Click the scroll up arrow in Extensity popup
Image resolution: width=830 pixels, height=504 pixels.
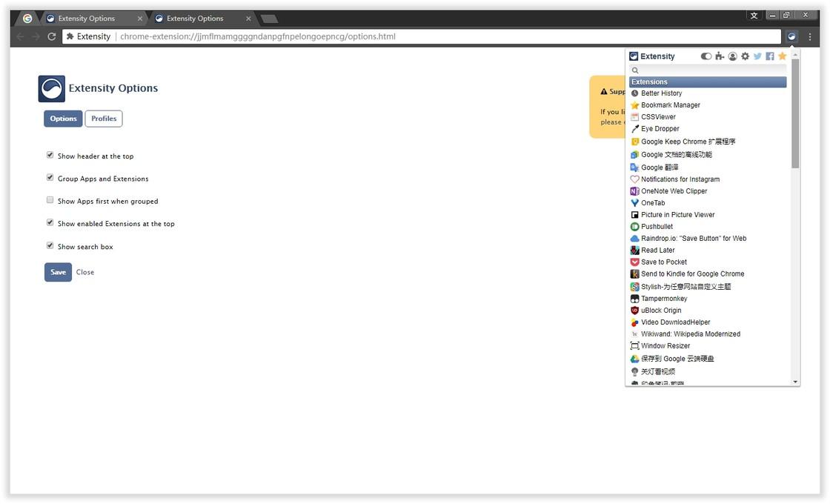click(795, 55)
